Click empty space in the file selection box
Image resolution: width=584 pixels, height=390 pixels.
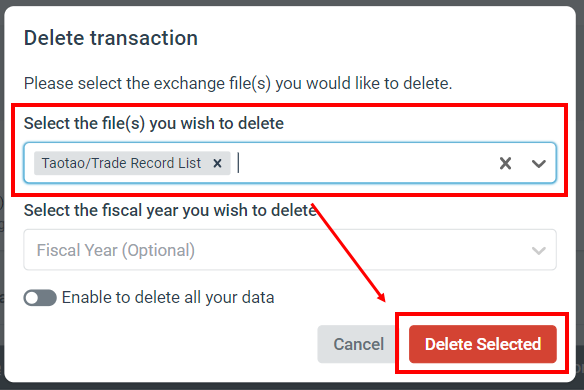365,163
